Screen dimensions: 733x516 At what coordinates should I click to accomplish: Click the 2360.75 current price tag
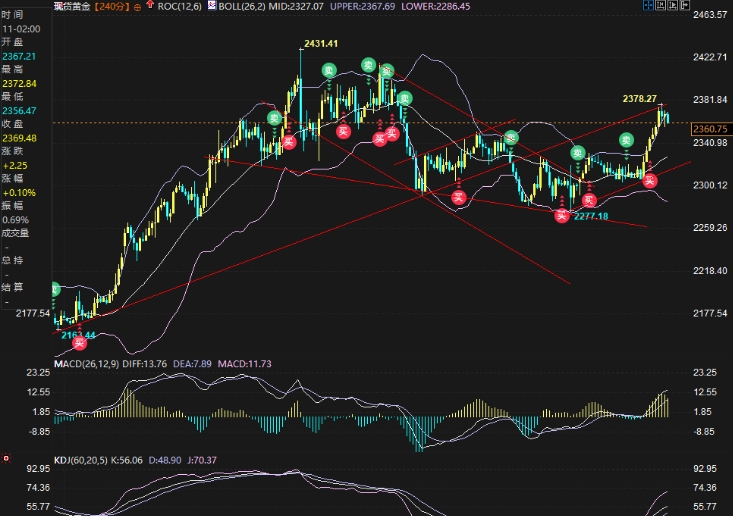pos(710,129)
